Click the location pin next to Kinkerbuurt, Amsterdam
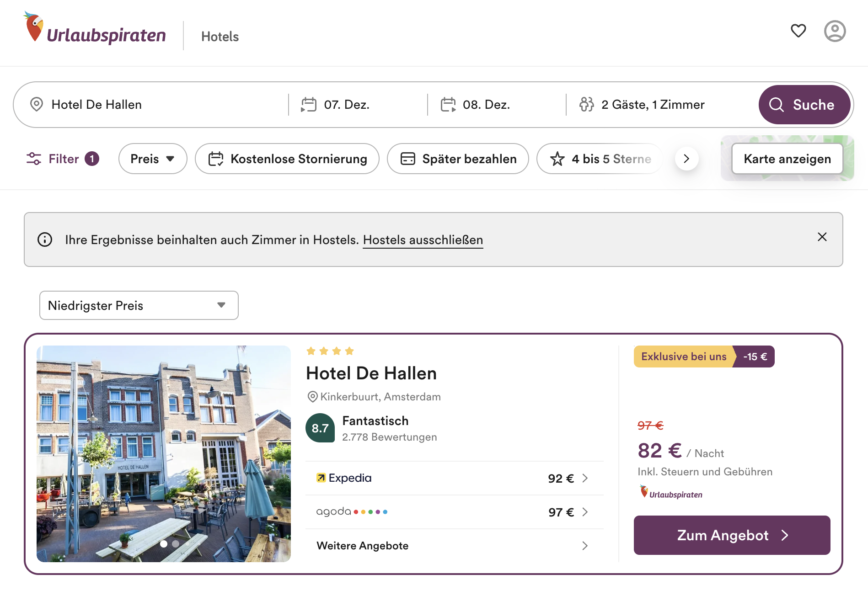The image size is (868, 596). (x=312, y=397)
